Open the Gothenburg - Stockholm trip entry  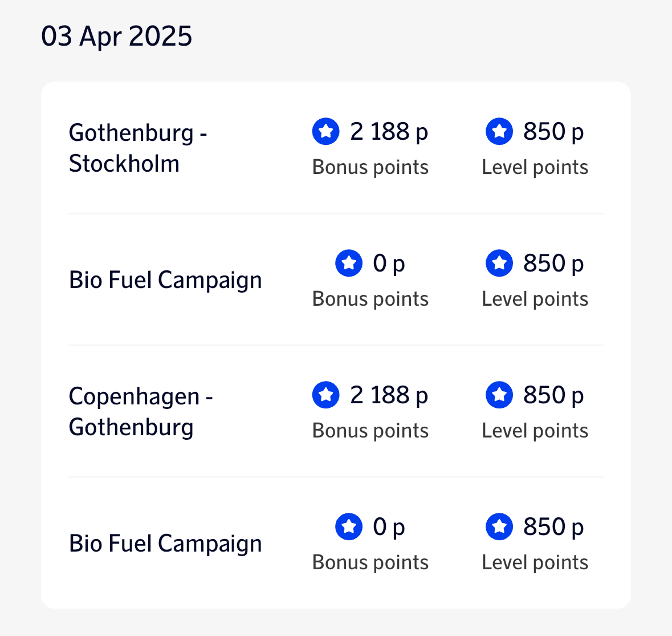tap(137, 148)
